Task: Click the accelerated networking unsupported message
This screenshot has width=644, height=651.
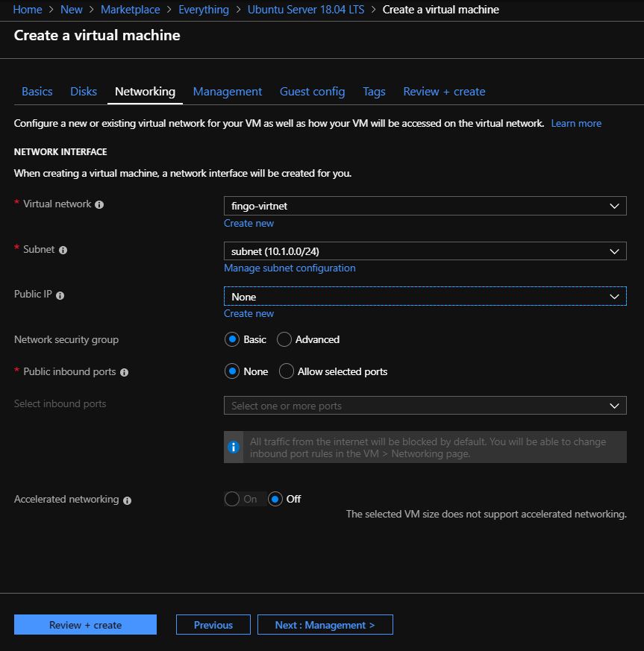Action: (x=486, y=514)
